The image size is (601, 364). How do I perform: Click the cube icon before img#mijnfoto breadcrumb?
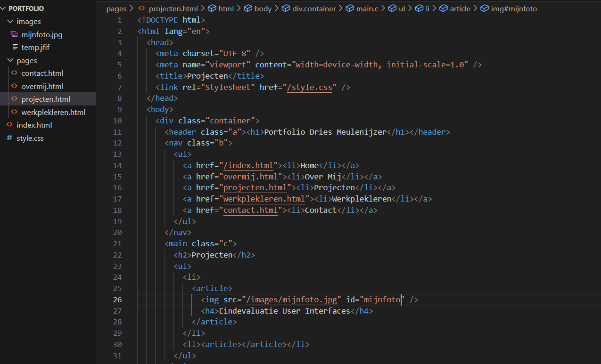[x=484, y=8]
